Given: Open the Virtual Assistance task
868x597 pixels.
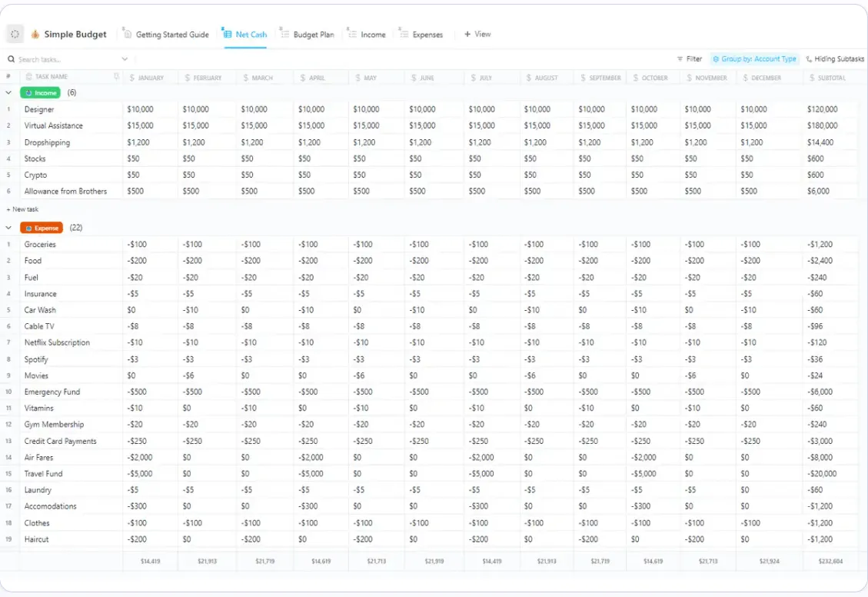Looking at the screenshot, I should 54,125.
